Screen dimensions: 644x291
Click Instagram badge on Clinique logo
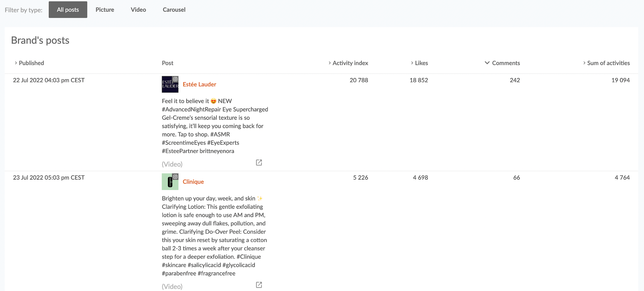175,177
